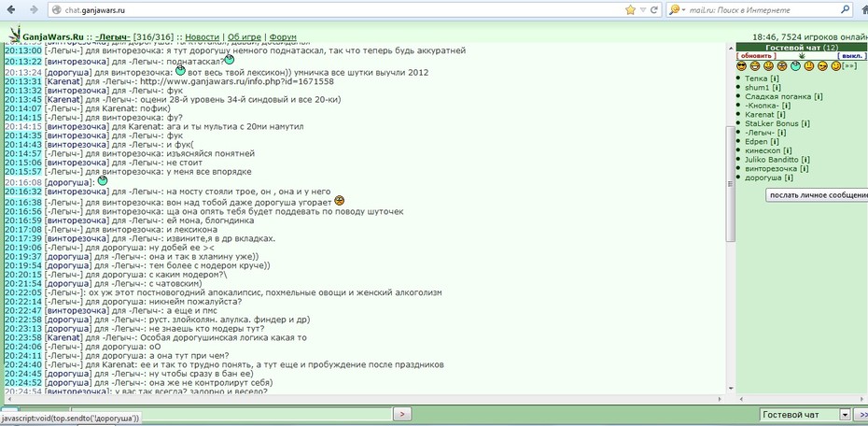Open the address bar history dropdown arrow
The image size is (868, 426).
coord(643,10)
